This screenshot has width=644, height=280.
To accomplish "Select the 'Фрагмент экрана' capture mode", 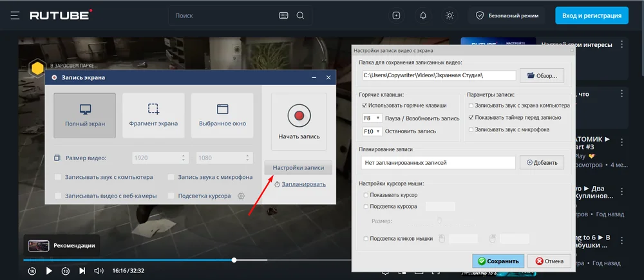I will (153, 115).
